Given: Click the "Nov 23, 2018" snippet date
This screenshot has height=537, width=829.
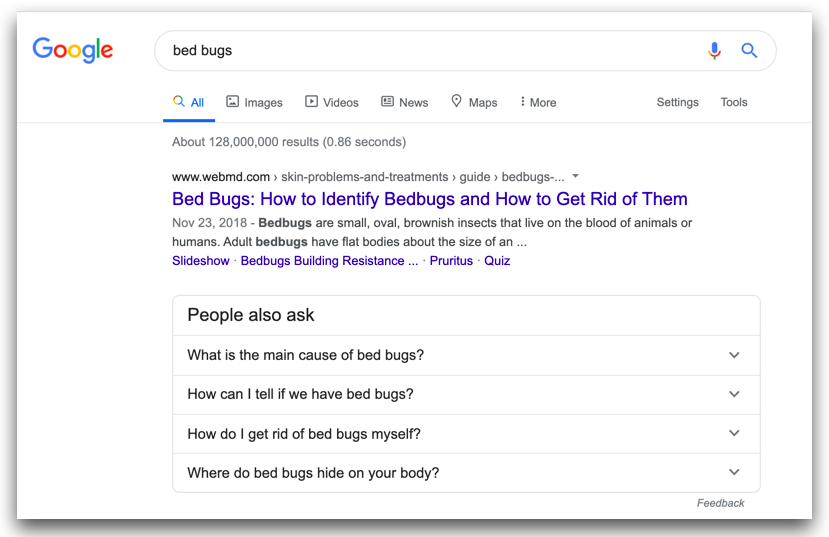Looking at the screenshot, I should click(x=209, y=223).
